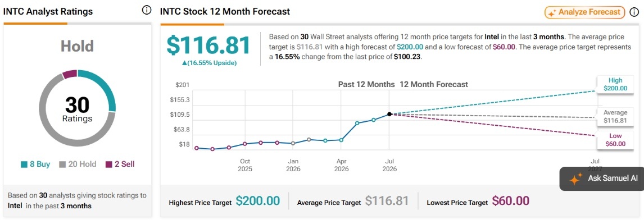Select the Low $60.00 forecast label
Screen dimensions: 644x224
(615, 140)
